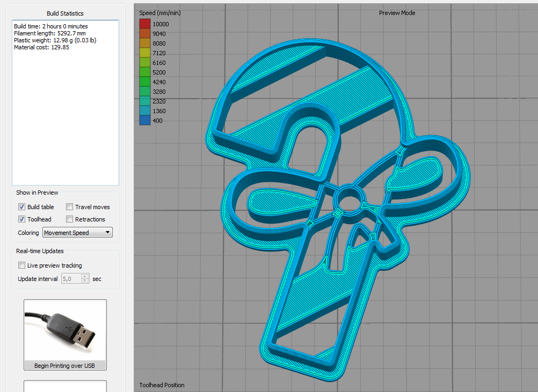Open the Coloring dropdown set to Movement Speed
The height and width of the screenshot is (392, 538).
(77, 232)
